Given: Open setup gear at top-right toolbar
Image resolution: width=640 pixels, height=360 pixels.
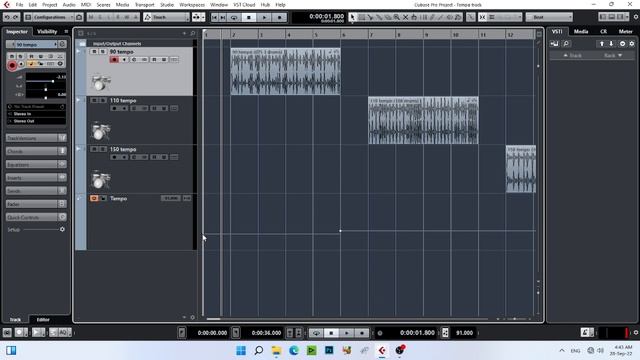Looking at the screenshot, I should pos(636,17).
